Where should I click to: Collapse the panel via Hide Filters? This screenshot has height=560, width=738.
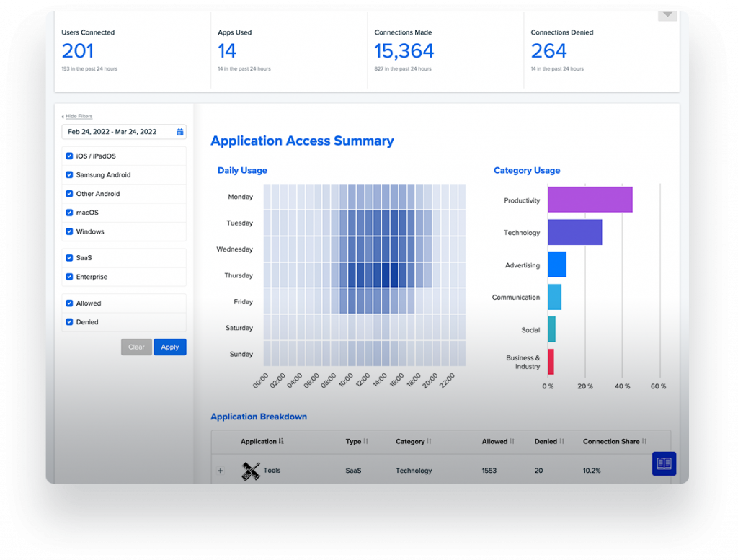[79, 116]
